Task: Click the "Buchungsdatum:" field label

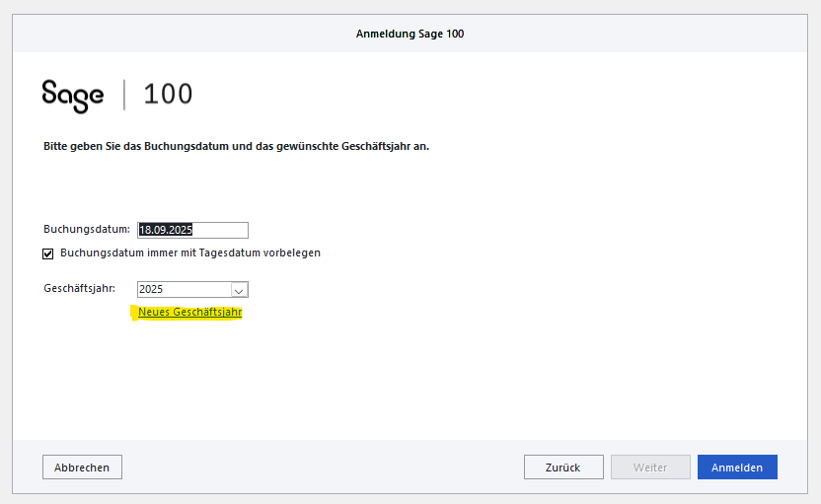Action: [87, 230]
